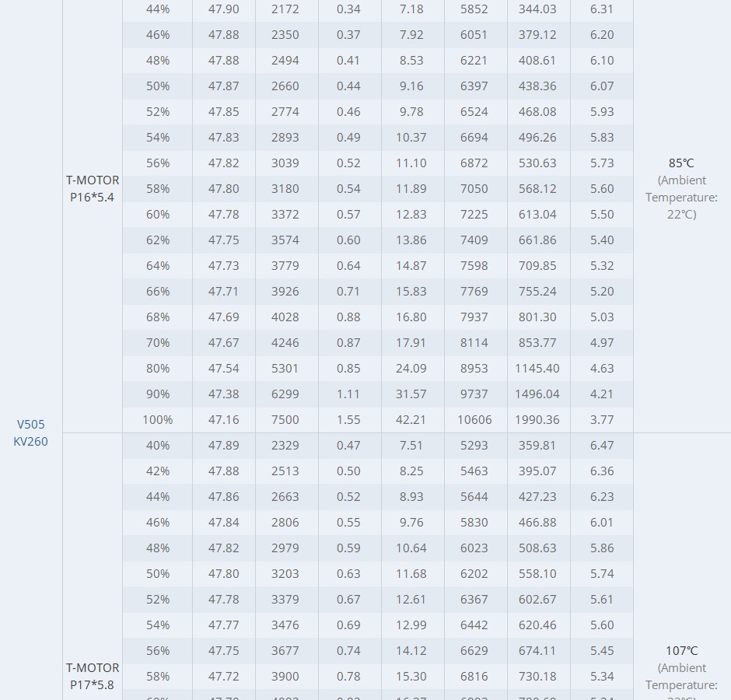The width and height of the screenshot is (731, 700).
Task: Click the V505 KV260 motor link
Action: point(31,433)
